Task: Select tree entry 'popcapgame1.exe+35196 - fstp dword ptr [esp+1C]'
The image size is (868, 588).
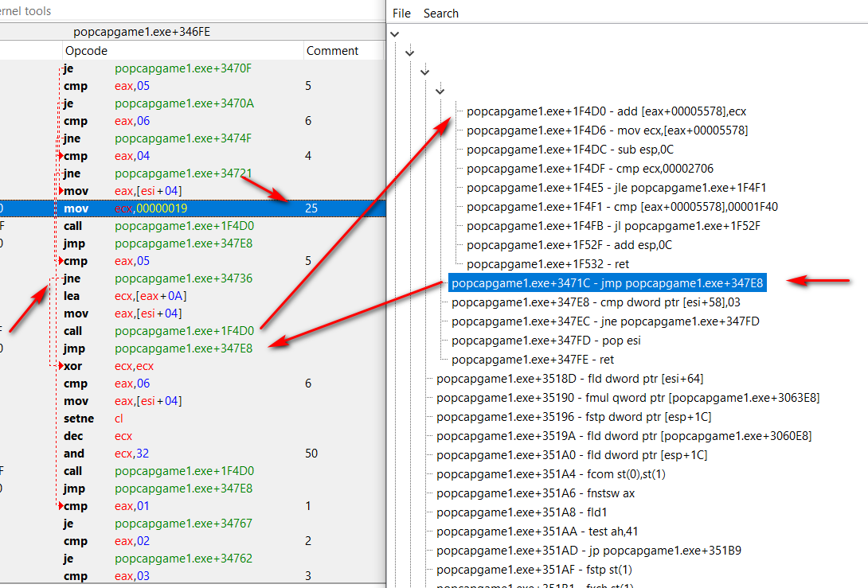Action: (x=573, y=417)
